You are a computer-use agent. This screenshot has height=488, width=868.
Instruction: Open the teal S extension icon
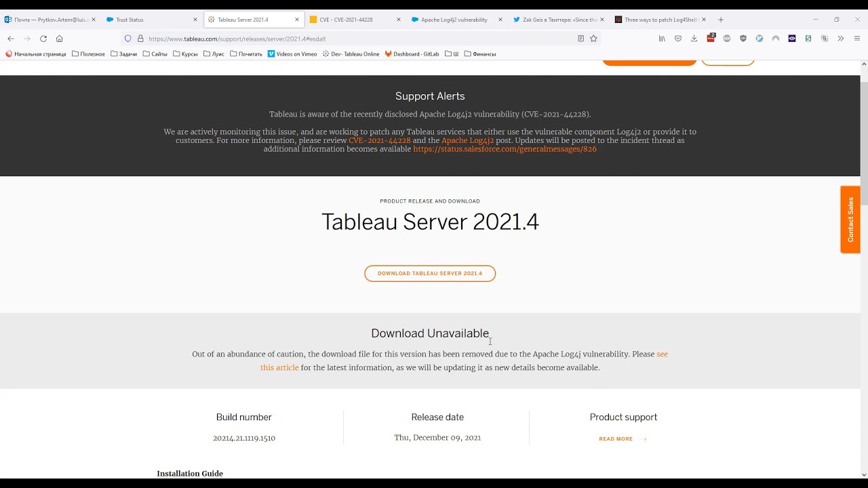click(x=808, y=39)
